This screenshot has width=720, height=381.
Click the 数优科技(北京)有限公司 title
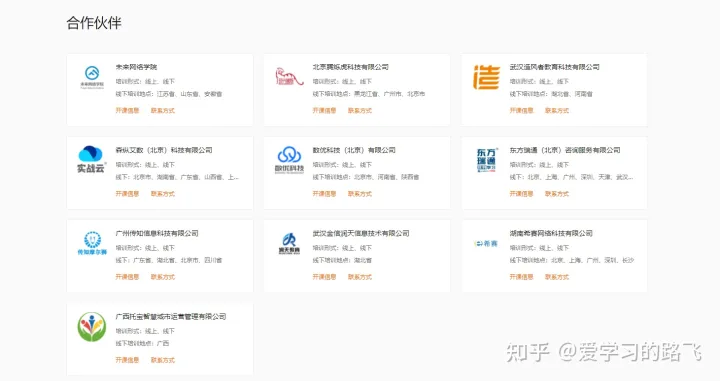pos(354,150)
